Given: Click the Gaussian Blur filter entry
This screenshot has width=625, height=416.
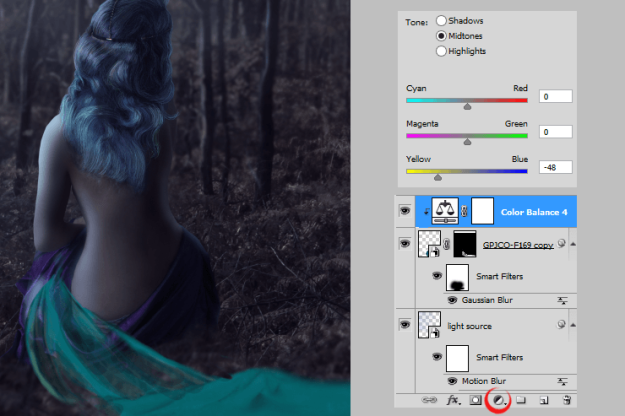Looking at the screenshot, I should coord(487,300).
